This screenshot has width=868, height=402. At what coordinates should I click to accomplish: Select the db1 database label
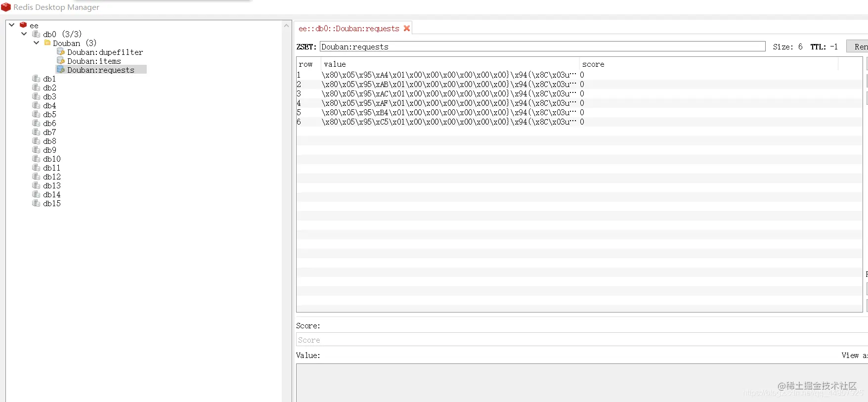pos(49,79)
